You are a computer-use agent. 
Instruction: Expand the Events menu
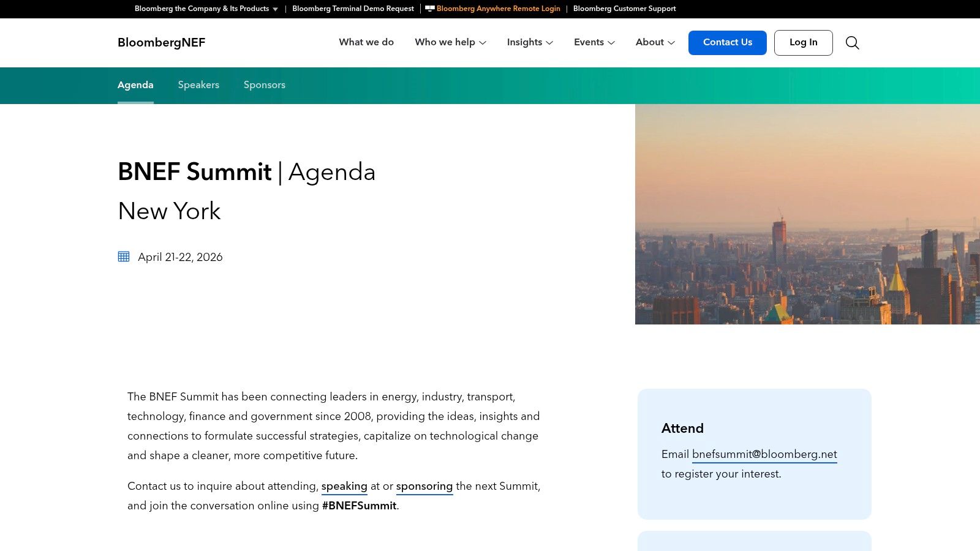tap(594, 42)
